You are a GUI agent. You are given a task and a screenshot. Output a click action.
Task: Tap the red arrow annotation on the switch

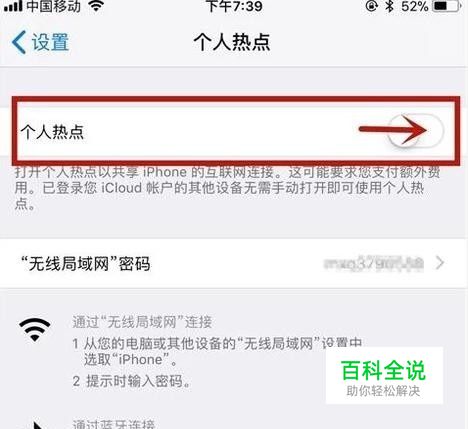(x=393, y=130)
